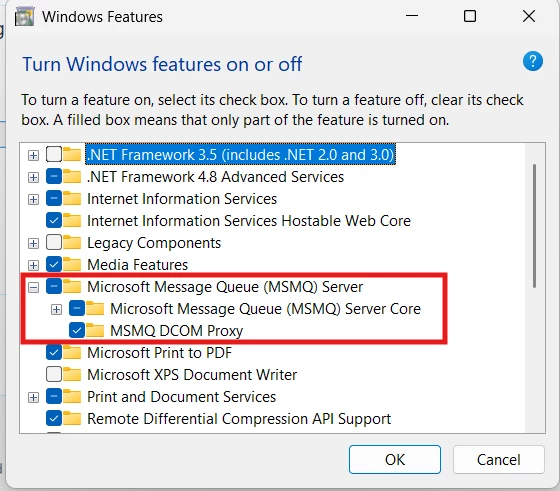Image resolution: width=560 pixels, height=491 pixels.
Task: Collapse the Microsoft Message Queue (MSMQ) Server node
Action: [x=33, y=287]
